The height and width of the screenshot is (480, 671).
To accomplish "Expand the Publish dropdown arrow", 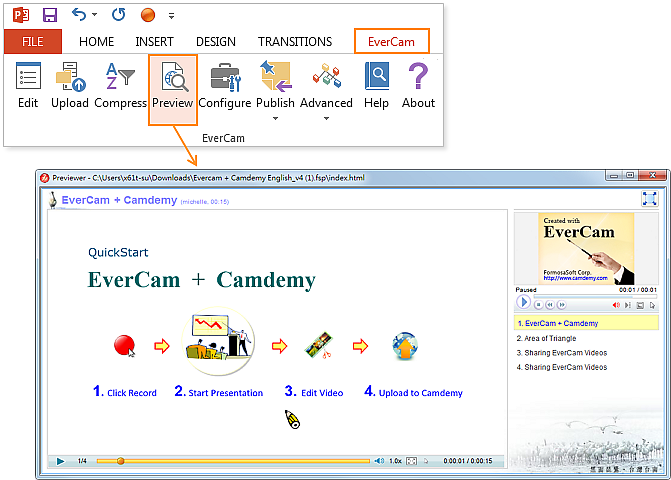I will click(275, 119).
